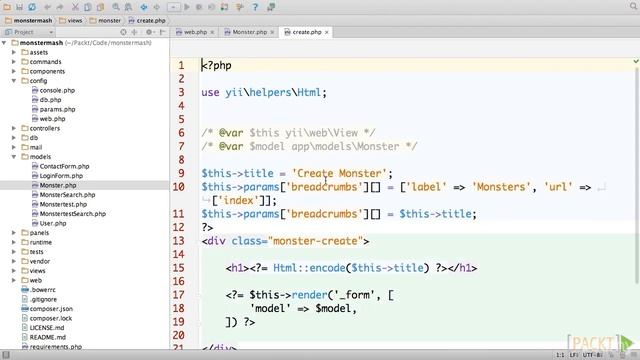Click the Settings wrench toolbar icon
The width and height of the screenshot is (640, 360).
240,7
